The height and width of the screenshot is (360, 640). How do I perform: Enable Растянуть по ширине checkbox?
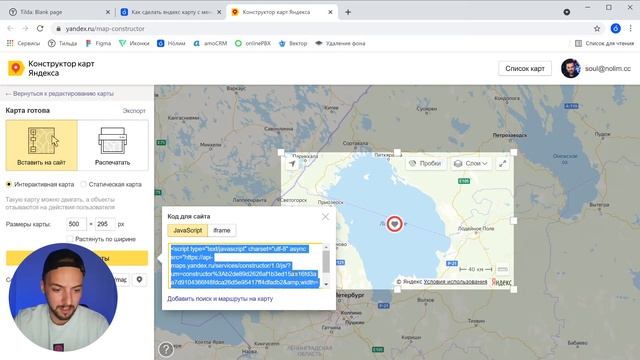70,239
